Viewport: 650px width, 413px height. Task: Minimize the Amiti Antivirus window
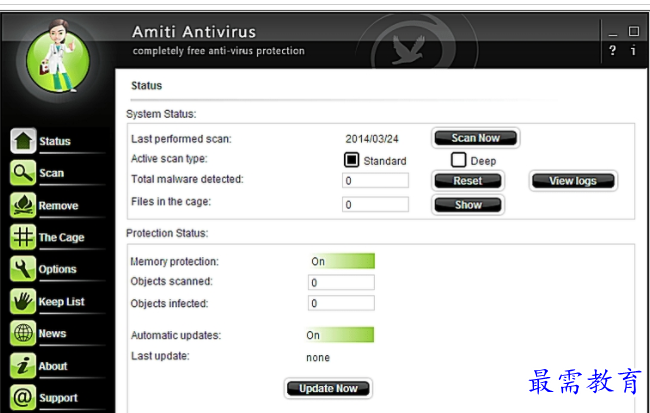(613, 33)
